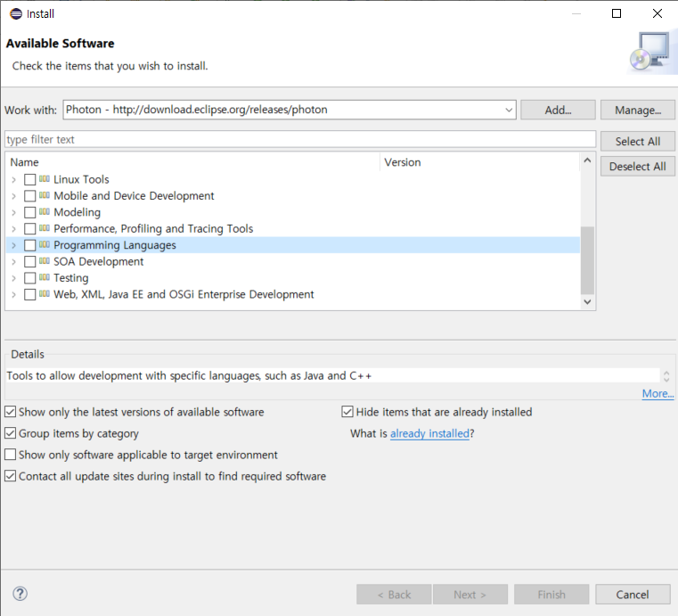Uncheck Group items by category
The height and width of the screenshot is (616, 678).
pyautogui.click(x=11, y=433)
